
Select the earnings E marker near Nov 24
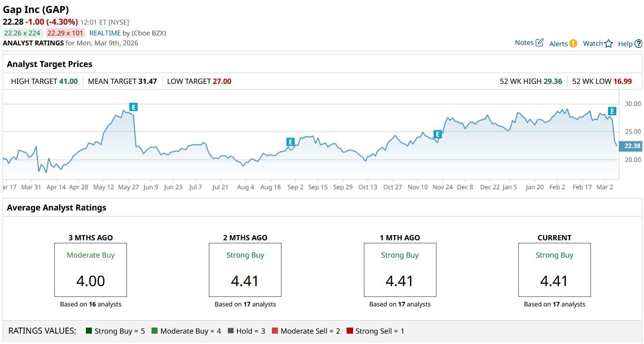pyautogui.click(x=437, y=134)
